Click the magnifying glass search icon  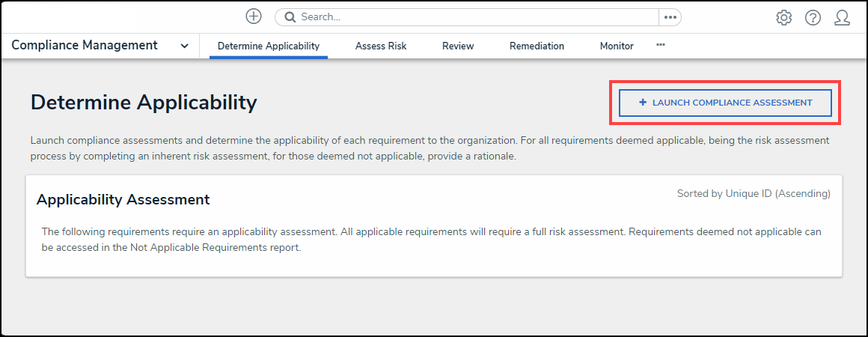pyautogui.click(x=289, y=17)
